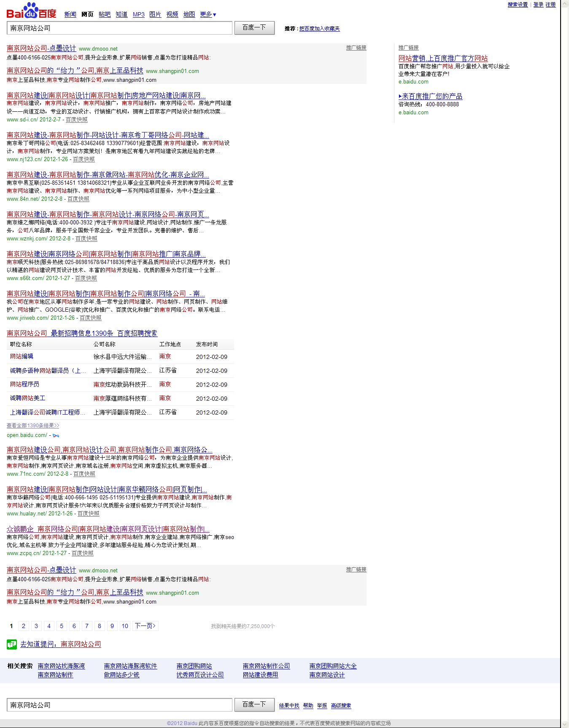The image size is (569, 728).
Task: Click the Baidu logo
Action: point(31,11)
